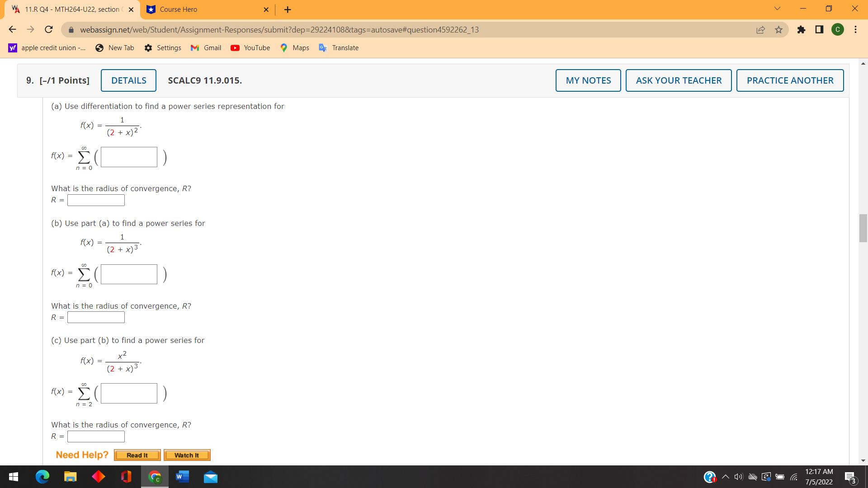Open the Chrome extensions puzzle icon
Screen dimensions: 868x488
pos(802,29)
